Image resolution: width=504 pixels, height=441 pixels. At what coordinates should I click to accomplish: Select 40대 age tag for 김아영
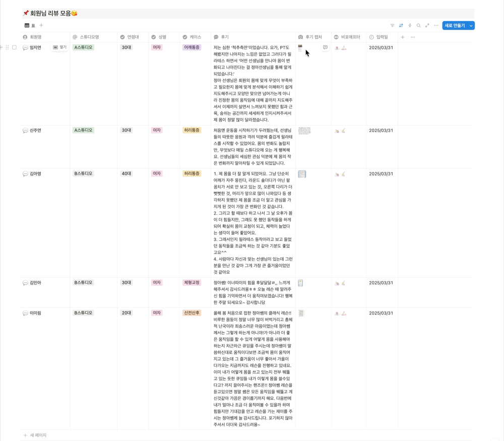(127, 173)
